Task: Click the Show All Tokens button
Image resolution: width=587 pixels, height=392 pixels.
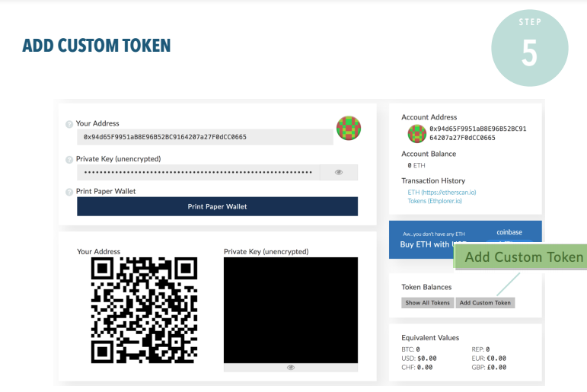Action: pos(428,303)
